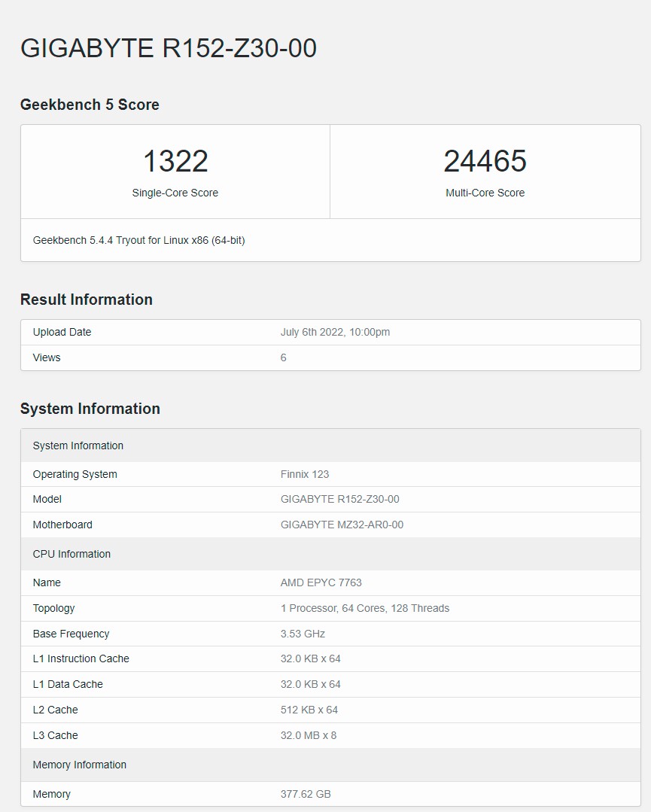Select the July 6th 2022, 10:00pm value
The image size is (651, 812).
tap(335, 332)
